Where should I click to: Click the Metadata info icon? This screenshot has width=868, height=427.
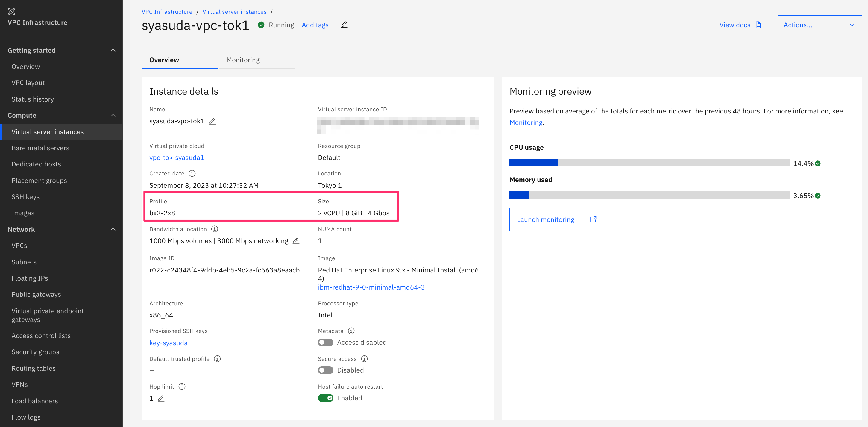tap(351, 331)
